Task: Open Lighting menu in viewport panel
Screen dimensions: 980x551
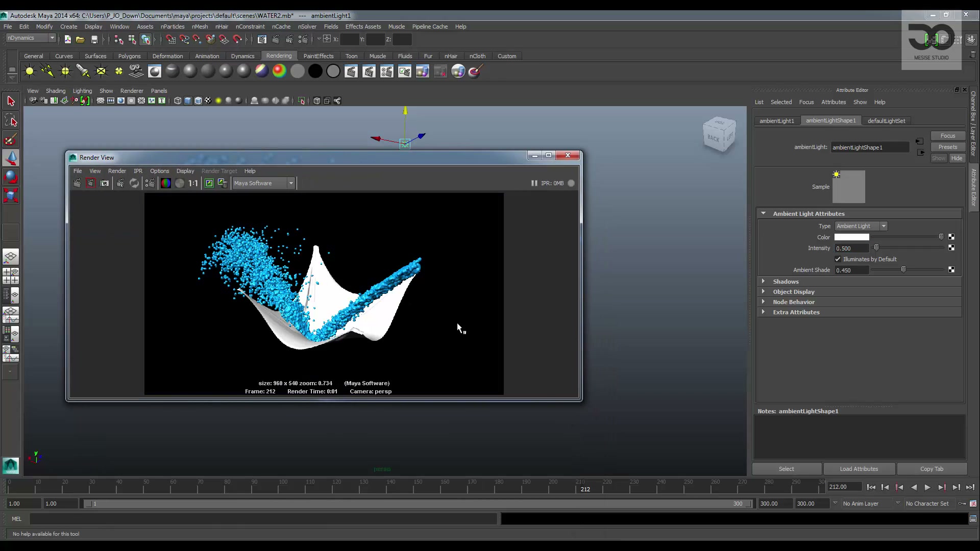Action: [x=82, y=91]
